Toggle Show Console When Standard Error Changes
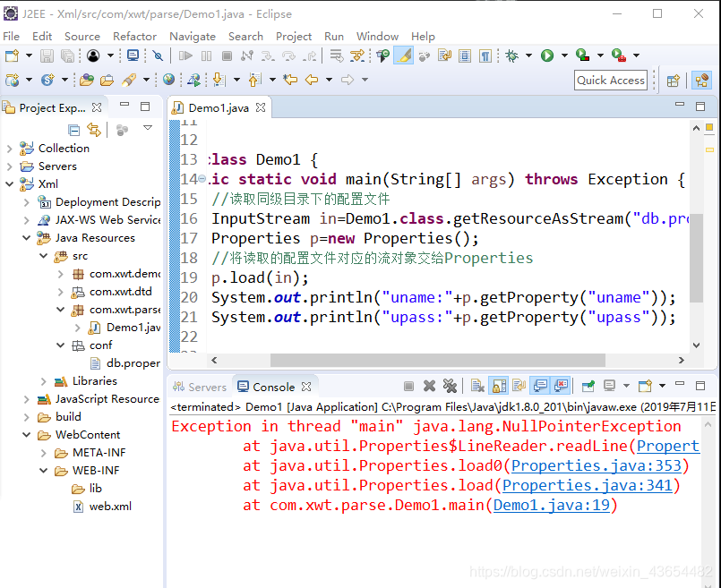 [561, 386]
